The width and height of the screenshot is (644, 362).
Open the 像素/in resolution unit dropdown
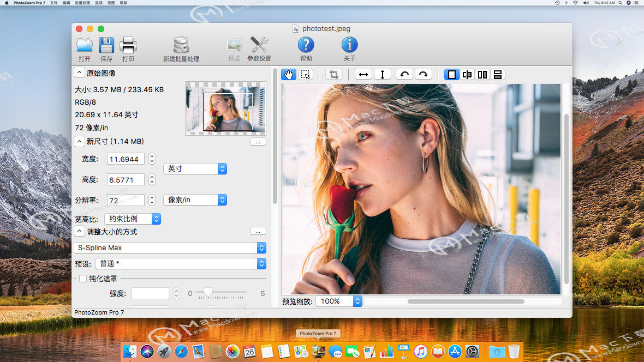(x=195, y=200)
